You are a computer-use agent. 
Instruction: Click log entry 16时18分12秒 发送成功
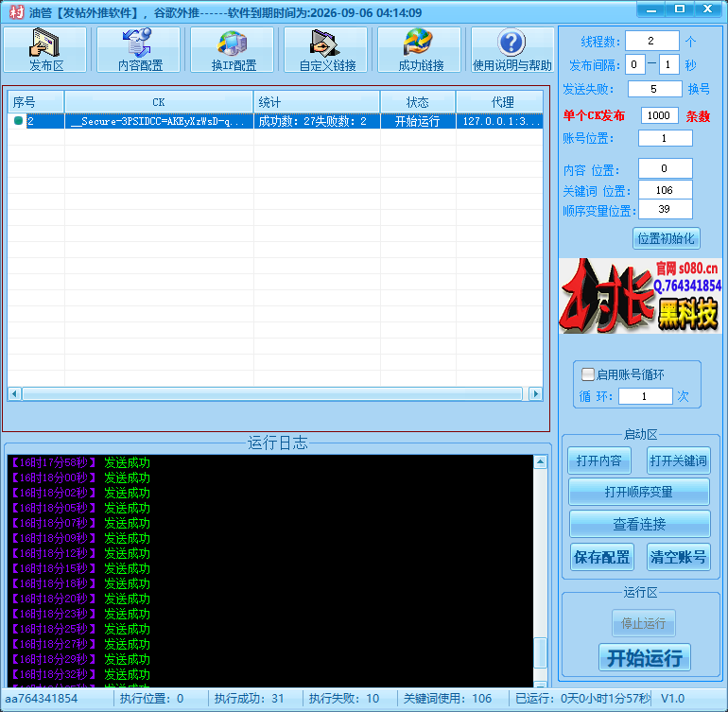click(78, 553)
